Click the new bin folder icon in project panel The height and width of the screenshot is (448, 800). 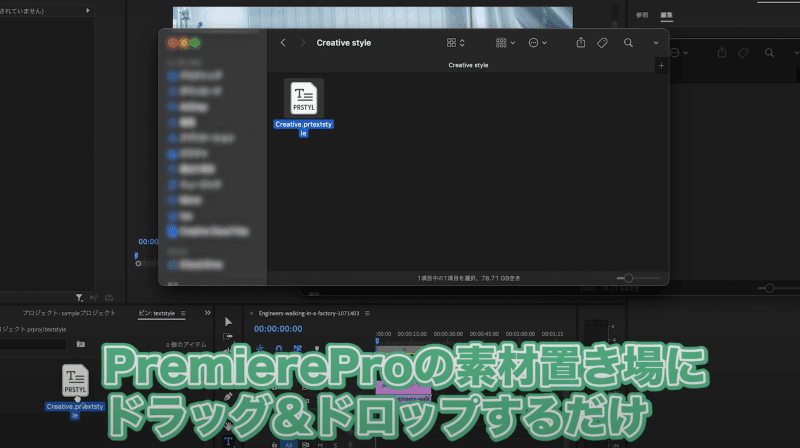pyautogui.click(x=81, y=344)
